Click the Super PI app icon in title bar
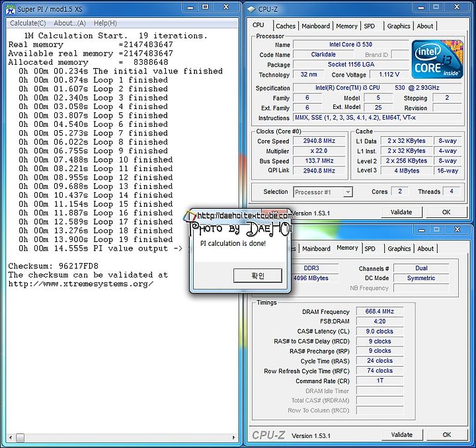 [11, 9]
